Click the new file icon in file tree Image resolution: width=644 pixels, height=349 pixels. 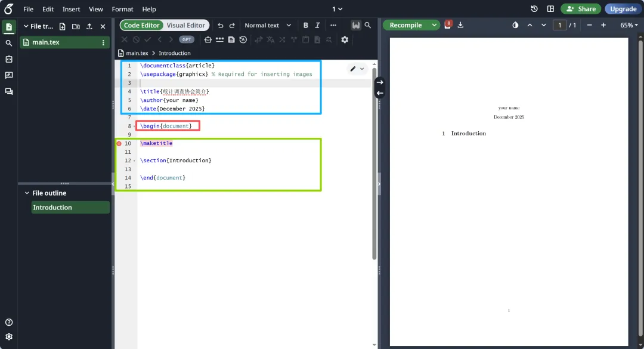click(x=63, y=26)
